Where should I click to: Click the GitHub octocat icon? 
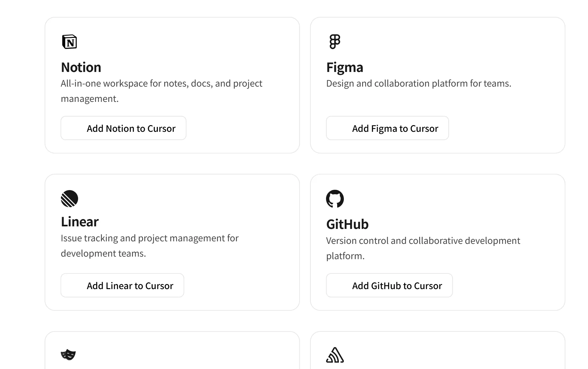[335, 199]
